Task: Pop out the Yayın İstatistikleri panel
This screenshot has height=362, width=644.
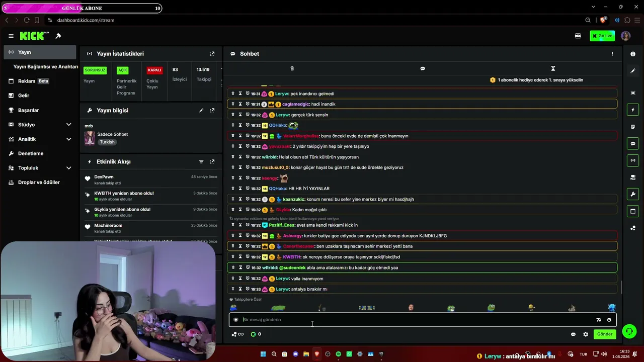Action: click(212, 54)
